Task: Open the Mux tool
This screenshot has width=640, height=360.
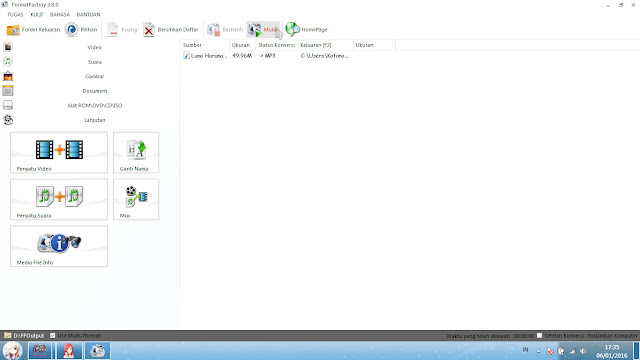Action: click(136, 199)
